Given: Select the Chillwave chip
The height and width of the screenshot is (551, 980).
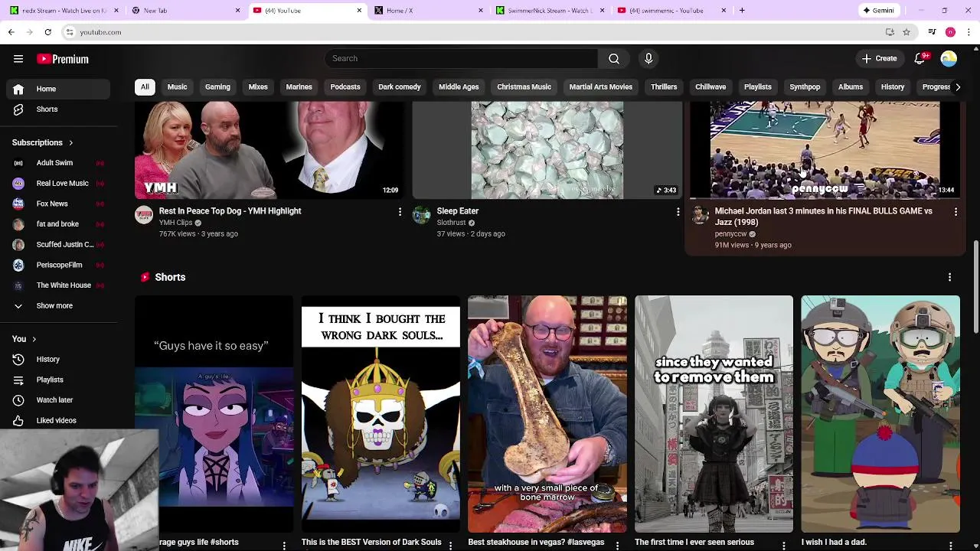Looking at the screenshot, I should click(710, 87).
